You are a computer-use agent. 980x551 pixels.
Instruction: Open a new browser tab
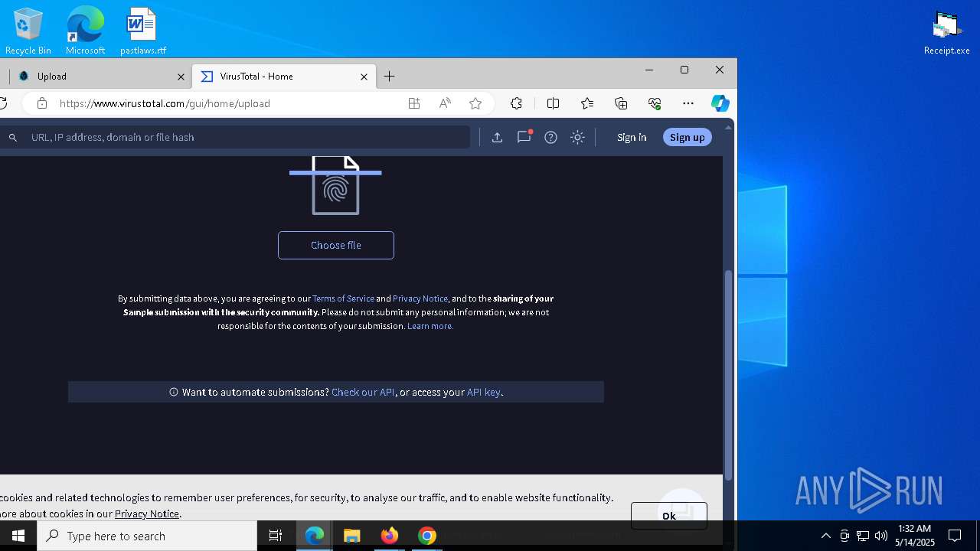pyautogui.click(x=390, y=77)
